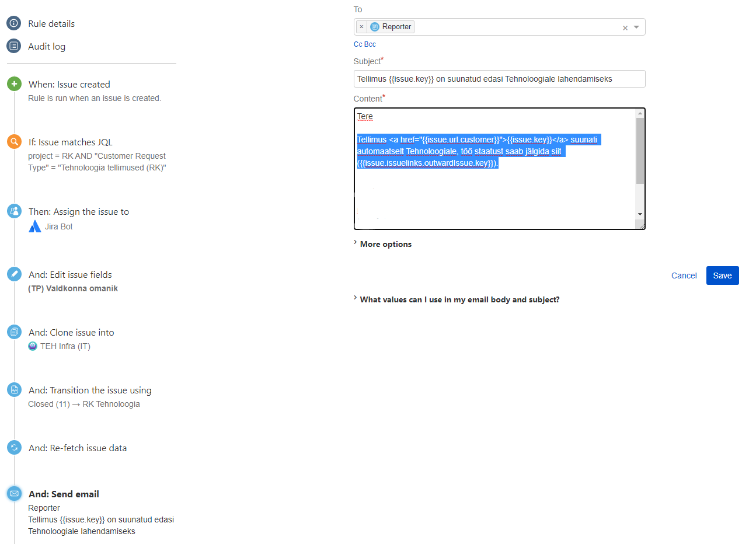
Task: Click the Jira Bot Atlassian logo
Action: pos(35,226)
